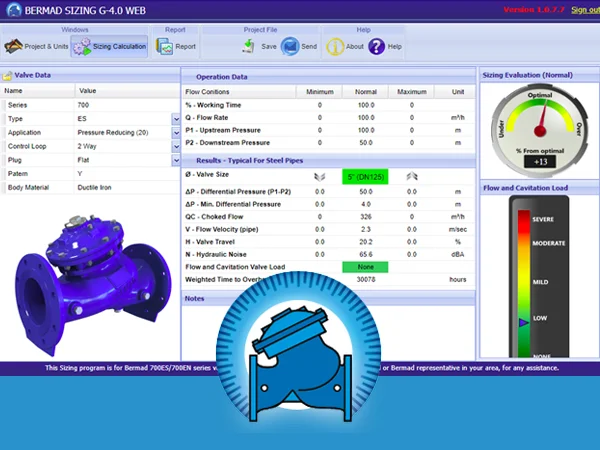This screenshot has height=450, width=600.
Task: Select the Sizing Calculation label
Action: click(x=119, y=47)
